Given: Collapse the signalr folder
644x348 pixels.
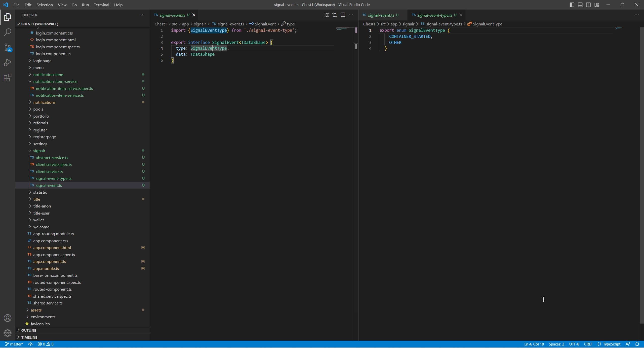Looking at the screenshot, I should click(39, 151).
